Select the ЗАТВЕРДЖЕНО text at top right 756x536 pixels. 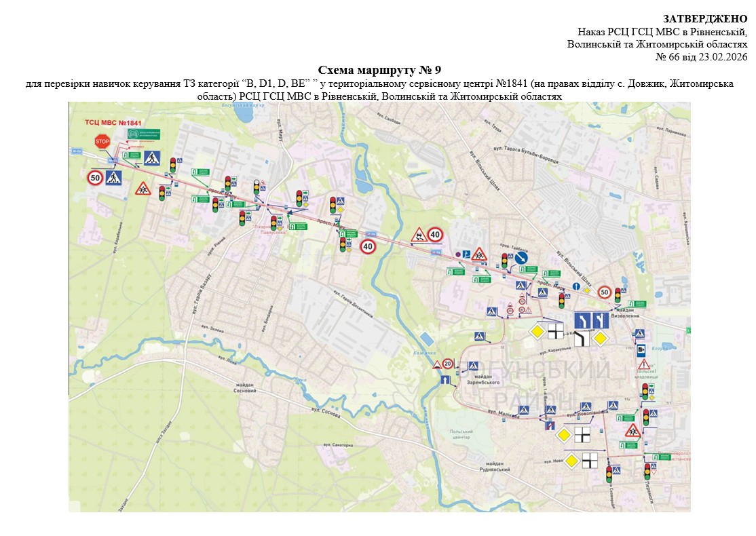[705, 18]
